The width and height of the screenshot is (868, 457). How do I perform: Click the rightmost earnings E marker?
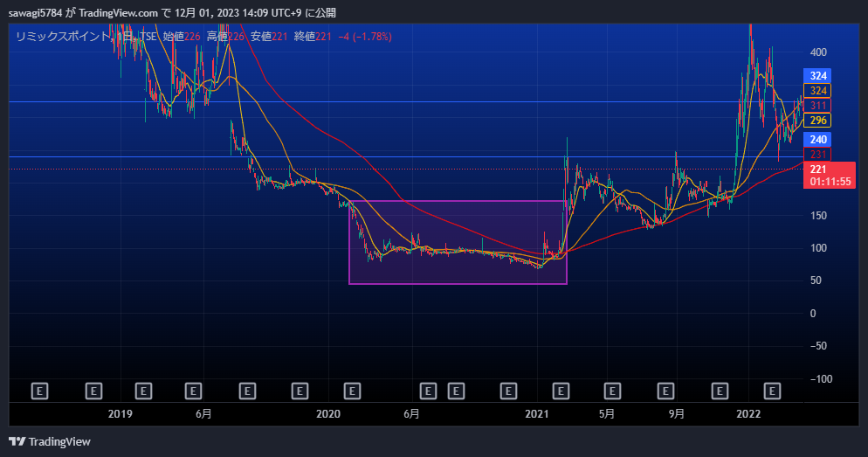point(772,390)
